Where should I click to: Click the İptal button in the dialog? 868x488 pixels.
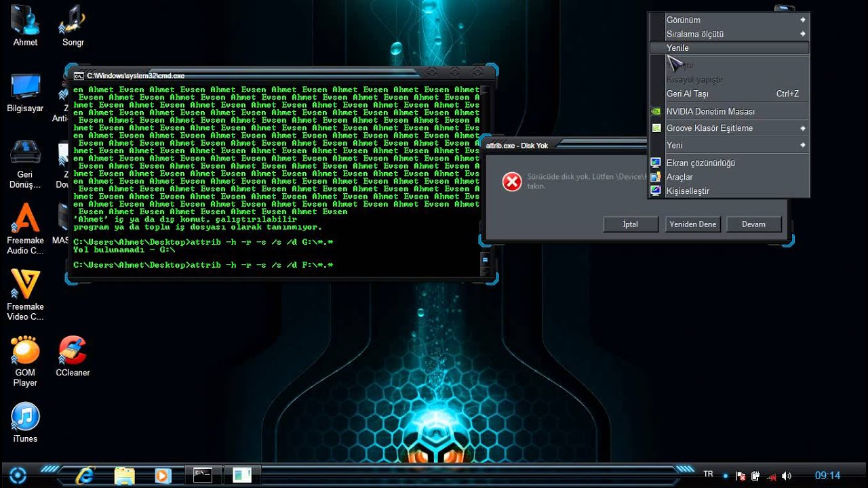pyautogui.click(x=631, y=224)
